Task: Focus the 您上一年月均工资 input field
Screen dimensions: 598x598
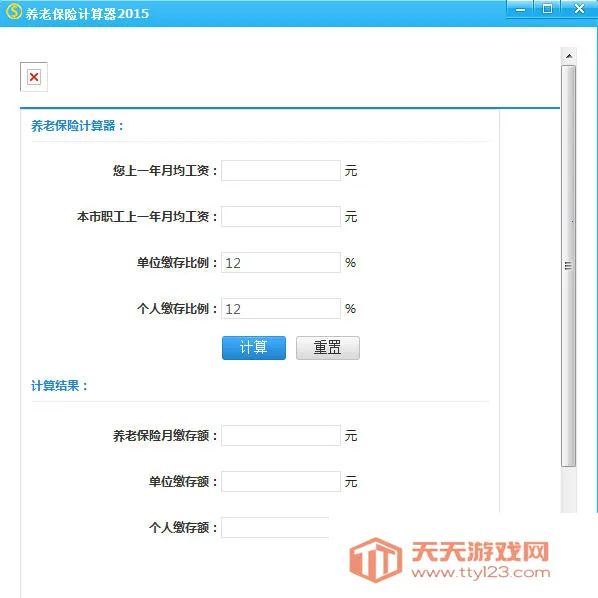Action: coord(281,170)
